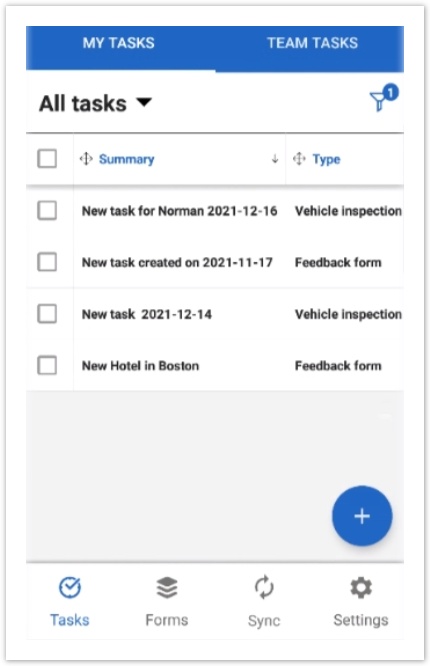Click the Summary column move handle icon

[x=86, y=159]
